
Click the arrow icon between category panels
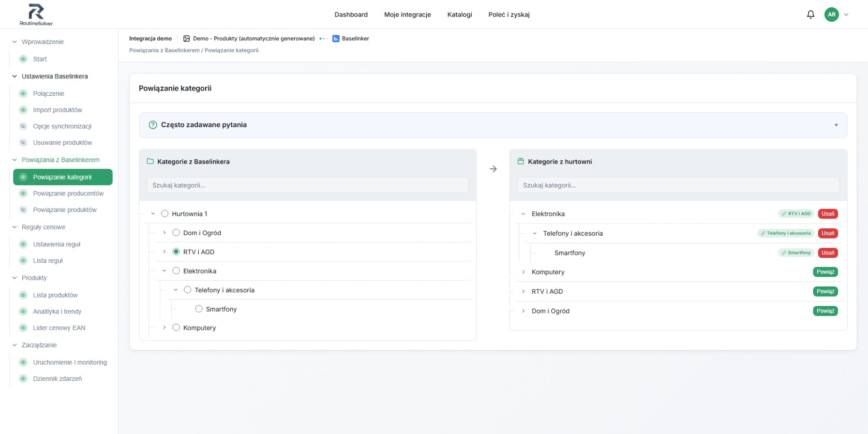(x=493, y=169)
